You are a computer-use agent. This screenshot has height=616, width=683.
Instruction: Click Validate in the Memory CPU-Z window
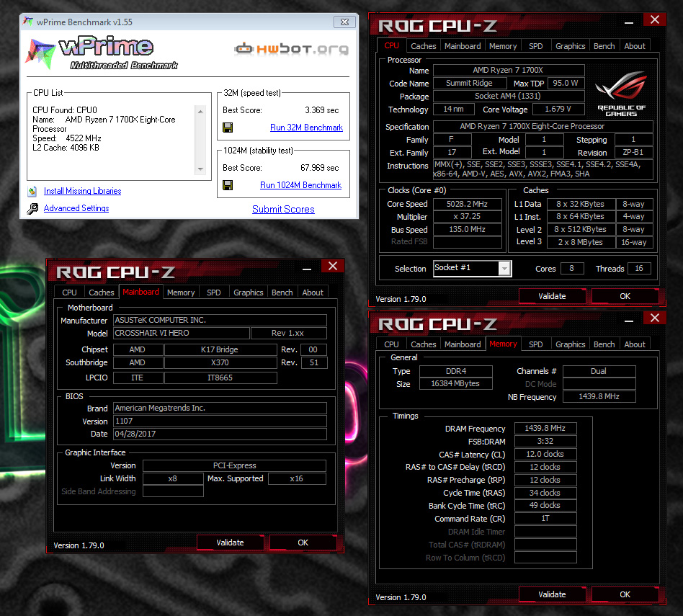click(x=552, y=594)
